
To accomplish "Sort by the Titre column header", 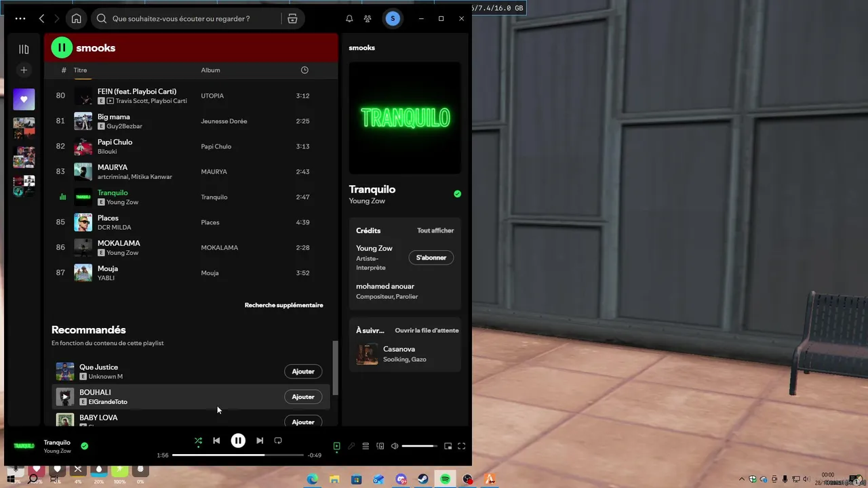I will coord(80,70).
